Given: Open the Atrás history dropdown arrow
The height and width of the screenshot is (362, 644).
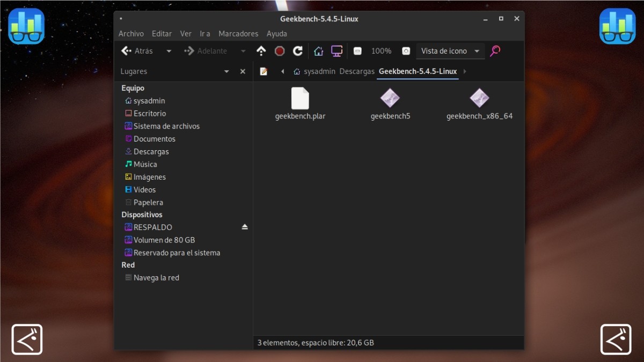Looking at the screenshot, I should pyautogui.click(x=169, y=51).
